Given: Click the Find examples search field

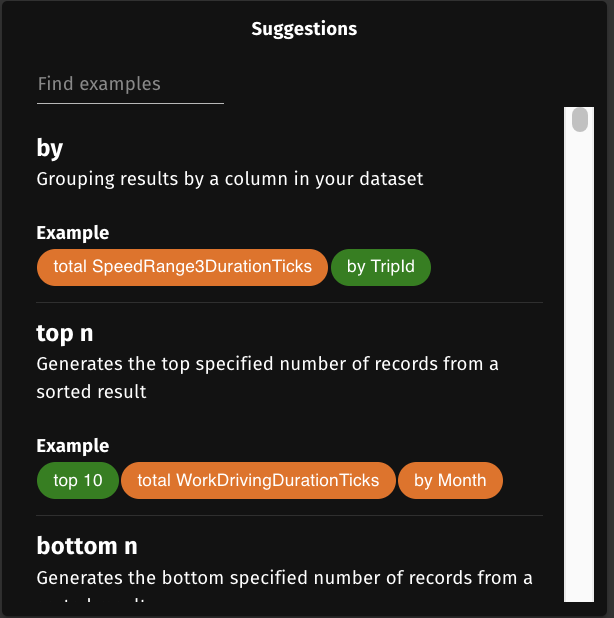Looking at the screenshot, I should pyautogui.click(x=130, y=85).
